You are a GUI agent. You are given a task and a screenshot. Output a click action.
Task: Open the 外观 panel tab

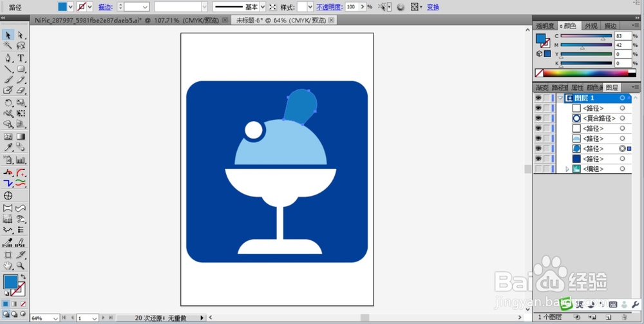point(591,26)
